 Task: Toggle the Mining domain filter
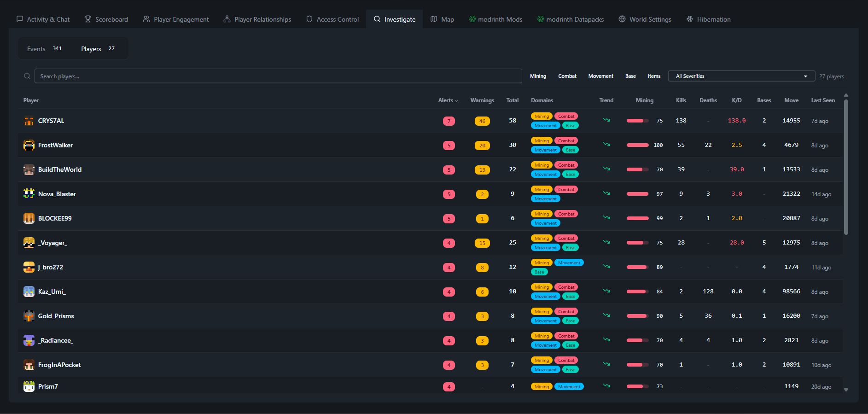coord(538,76)
